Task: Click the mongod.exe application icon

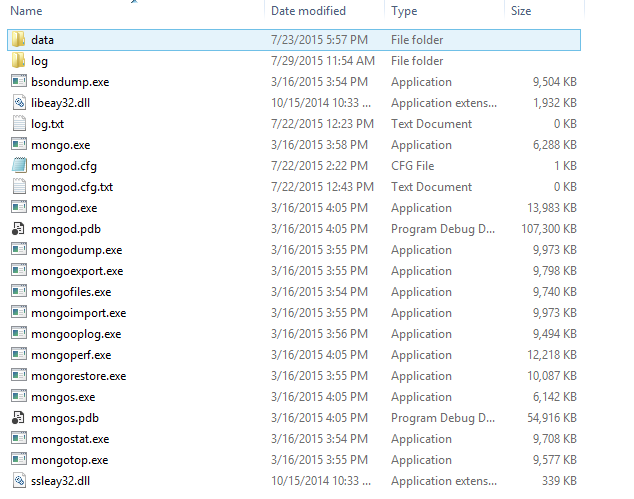Action: tap(19, 208)
